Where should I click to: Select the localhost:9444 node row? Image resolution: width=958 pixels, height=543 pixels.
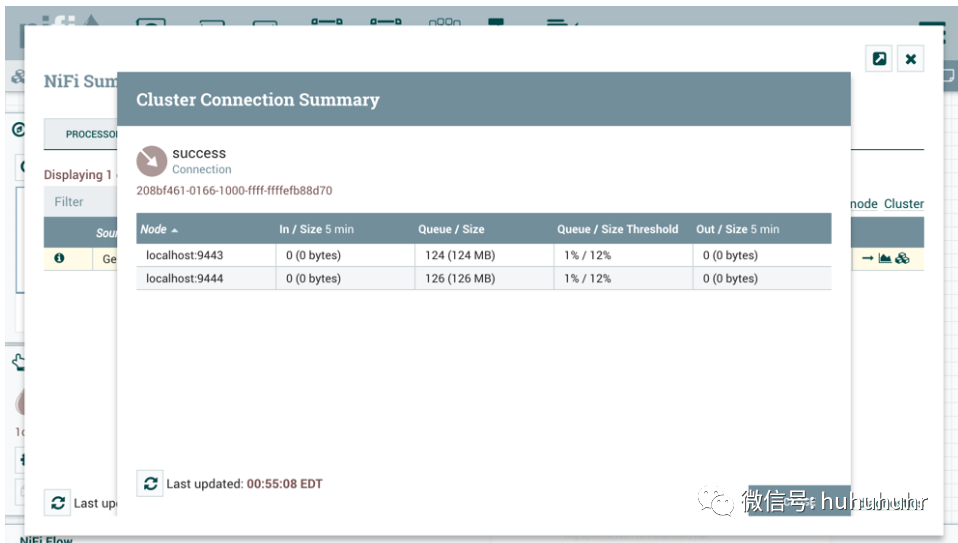coord(484,279)
